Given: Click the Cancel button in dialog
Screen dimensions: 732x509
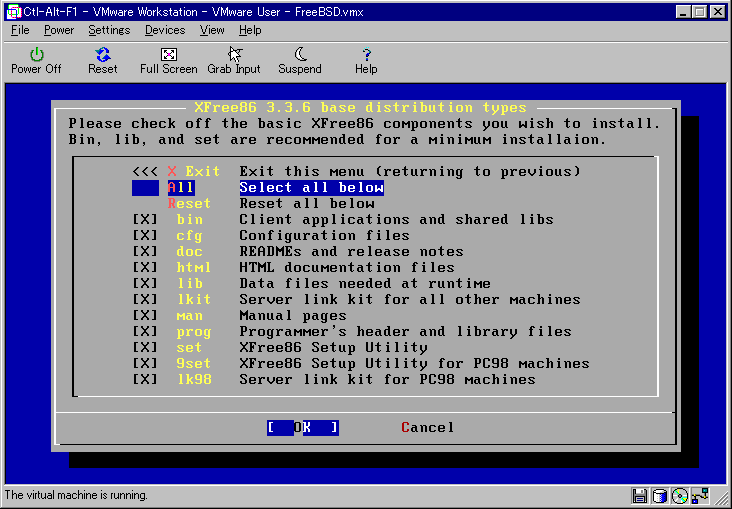Looking at the screenshot, I should tap(427, 427).
